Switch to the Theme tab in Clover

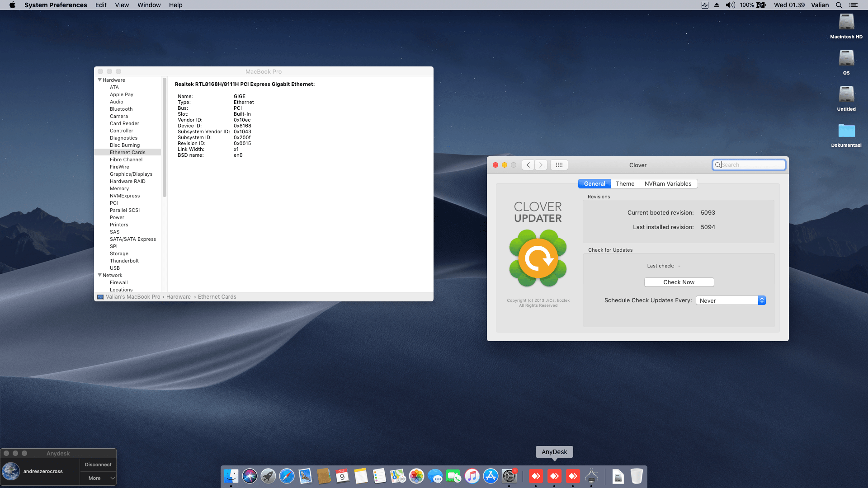[x=625, y=183]
